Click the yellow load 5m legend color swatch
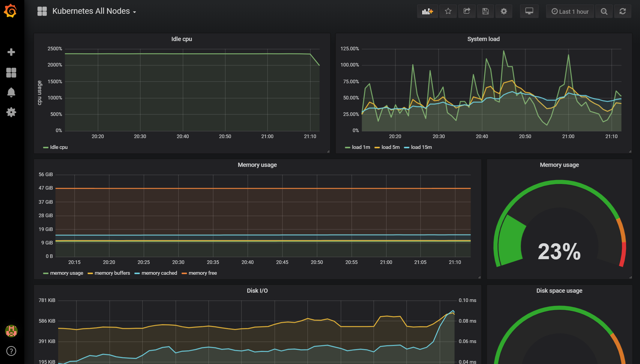Image resolution: width=640 pixels, height=364 pixels. (x=377, y=147)
